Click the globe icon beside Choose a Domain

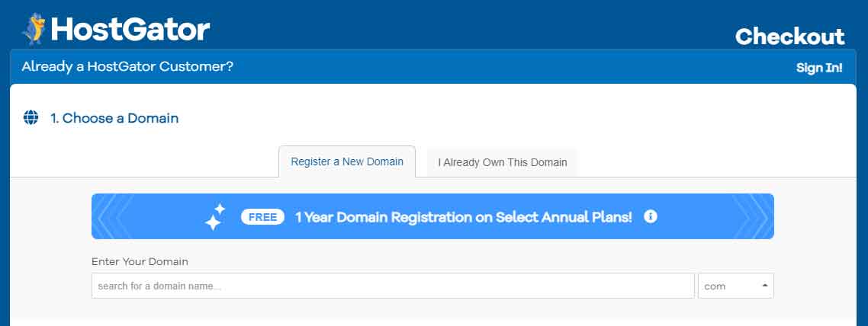(x=31, y=118)
